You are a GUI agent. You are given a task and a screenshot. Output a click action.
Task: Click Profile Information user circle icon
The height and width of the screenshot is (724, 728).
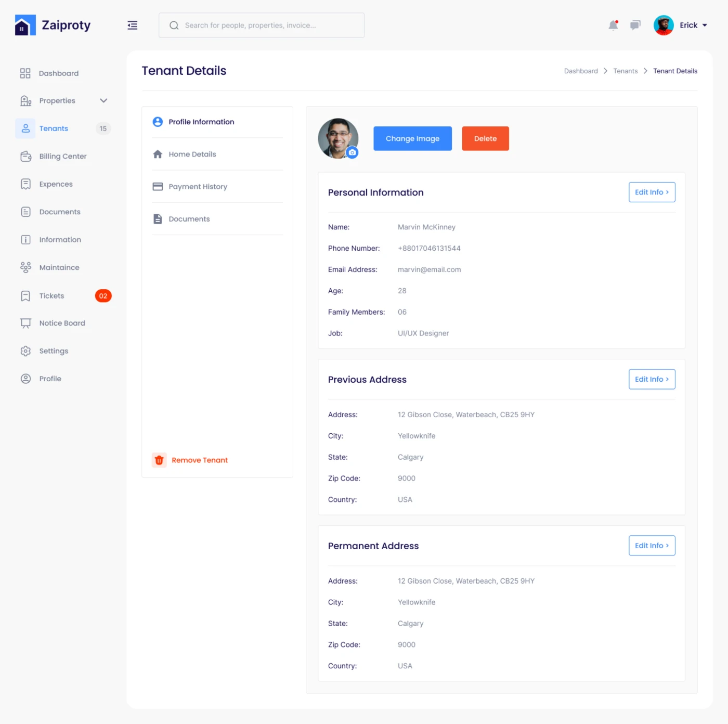(x=158, y=122)
